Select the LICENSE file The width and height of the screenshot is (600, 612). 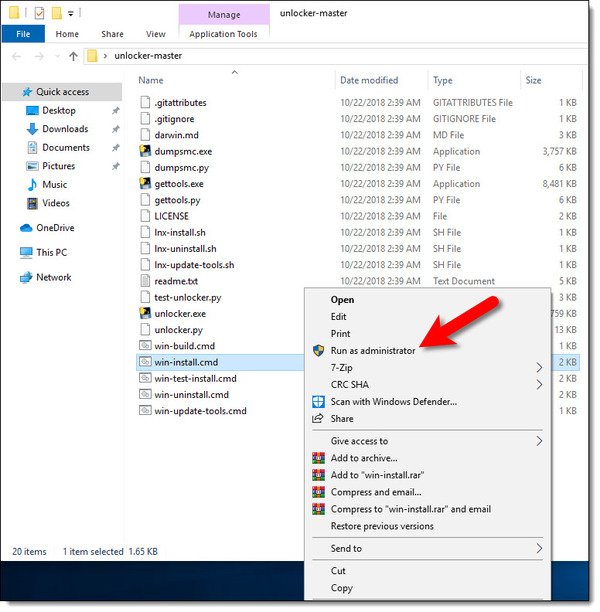tap(171, 216)
